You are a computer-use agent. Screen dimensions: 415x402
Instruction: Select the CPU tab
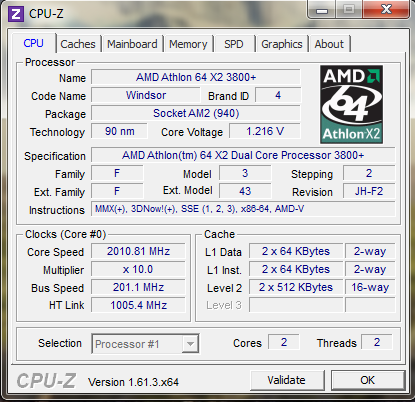pyautogui.click(x=33, y=43)
